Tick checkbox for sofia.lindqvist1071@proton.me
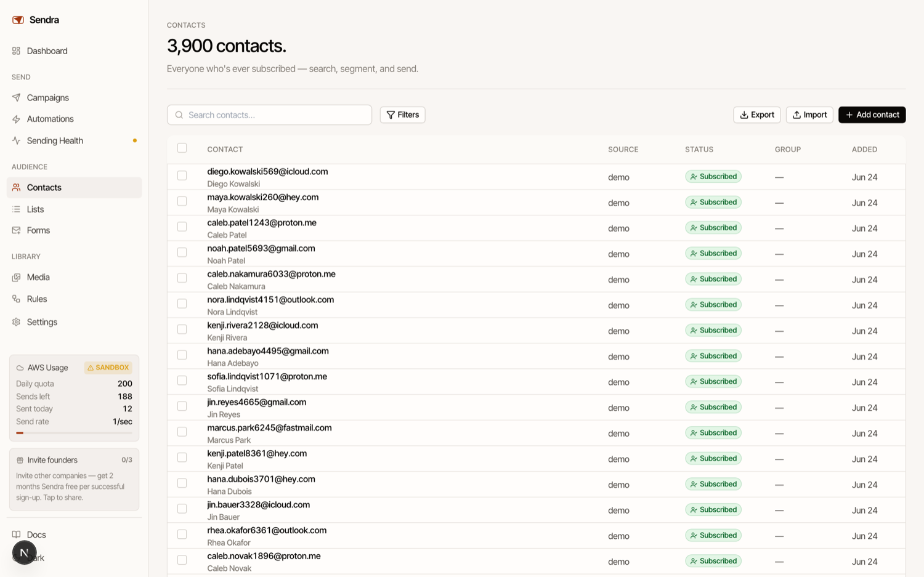This screenshot has height=577, width=924. coord(182,381)
